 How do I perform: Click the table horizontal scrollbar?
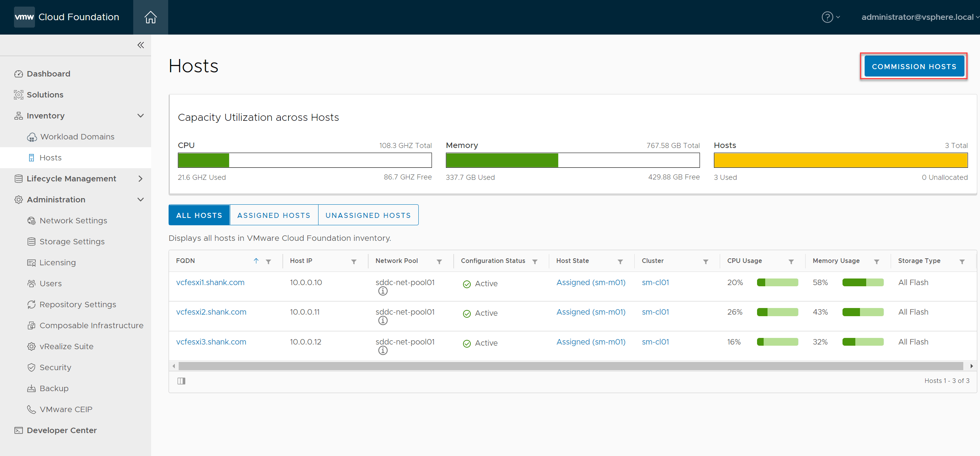pos(571,366)
